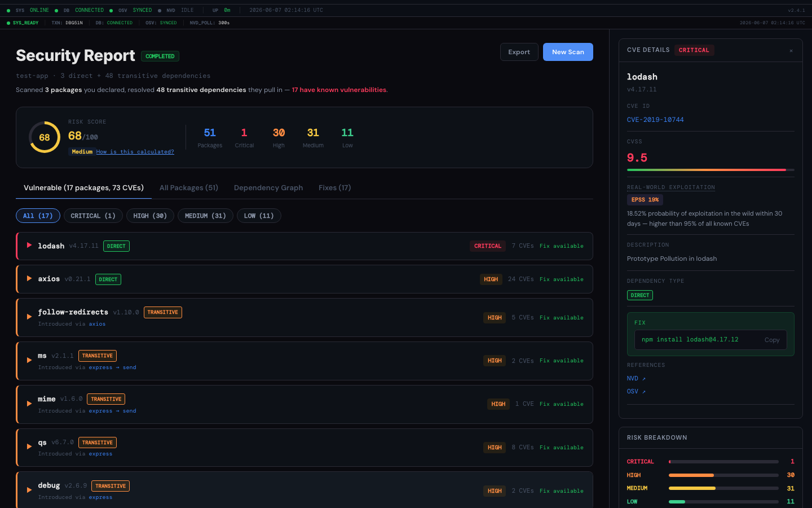Click the 30 High stat
Image resolution: width=812 pixels, height=508 pixels.
tap(279, 137)
